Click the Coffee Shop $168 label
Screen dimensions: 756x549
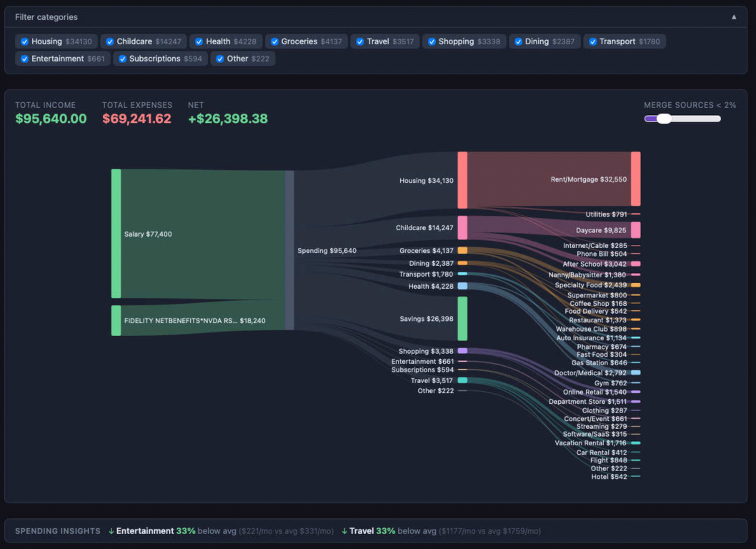(x=598, y=303)
